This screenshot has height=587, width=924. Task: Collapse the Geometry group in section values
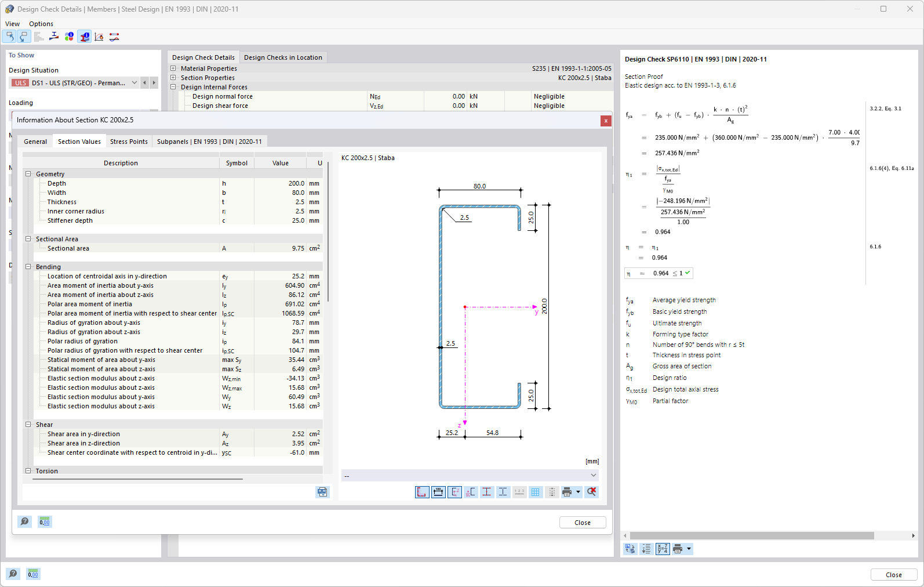28,174
